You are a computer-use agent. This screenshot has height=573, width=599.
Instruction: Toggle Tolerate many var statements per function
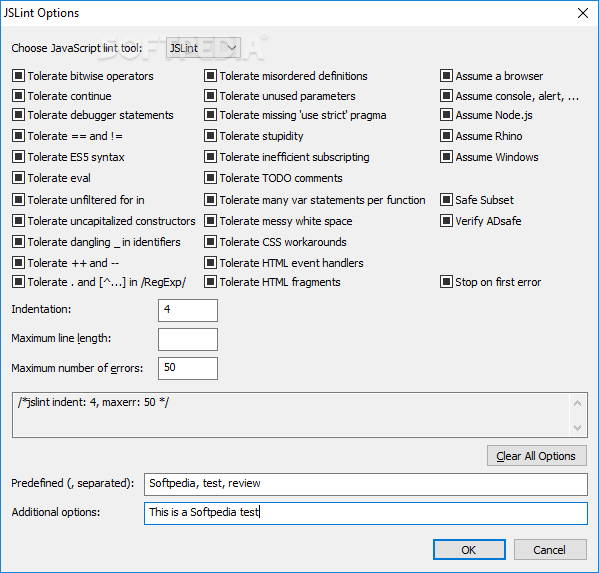coord(210,199)
